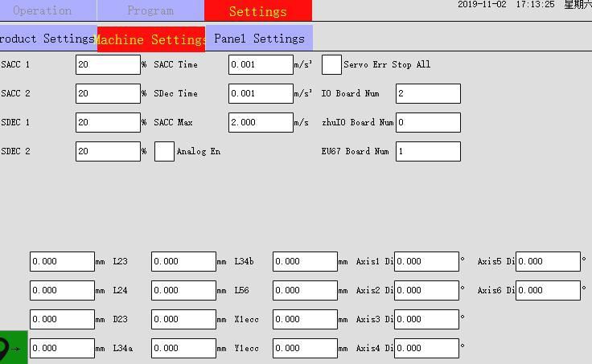Viewport: 592px width, 364px height.
Task: Select the Machine Settings sub-tab
Action: 151,39
